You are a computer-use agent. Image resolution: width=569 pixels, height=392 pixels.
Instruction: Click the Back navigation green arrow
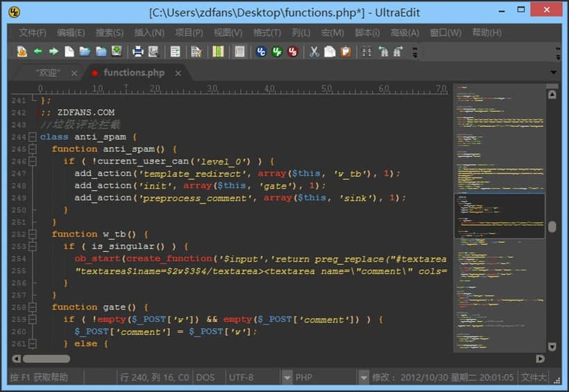coord(37,51)
